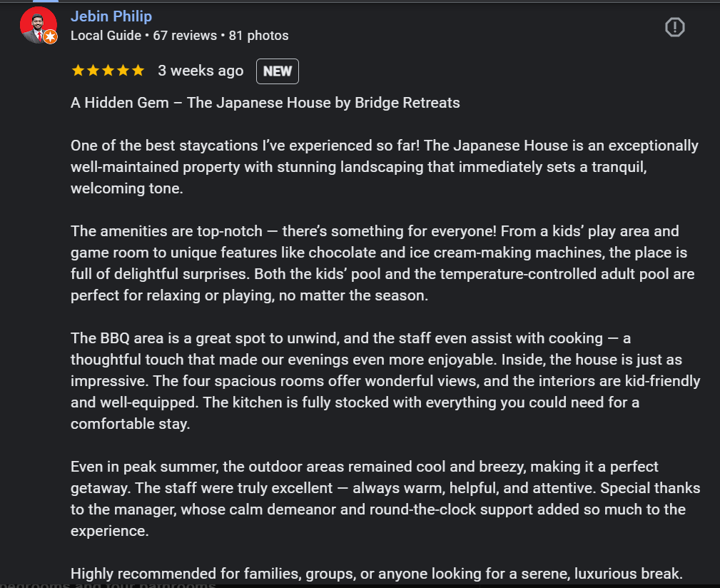Click the first yellow rating star
This screenshot has height=588, width=720.
(77, 71)
